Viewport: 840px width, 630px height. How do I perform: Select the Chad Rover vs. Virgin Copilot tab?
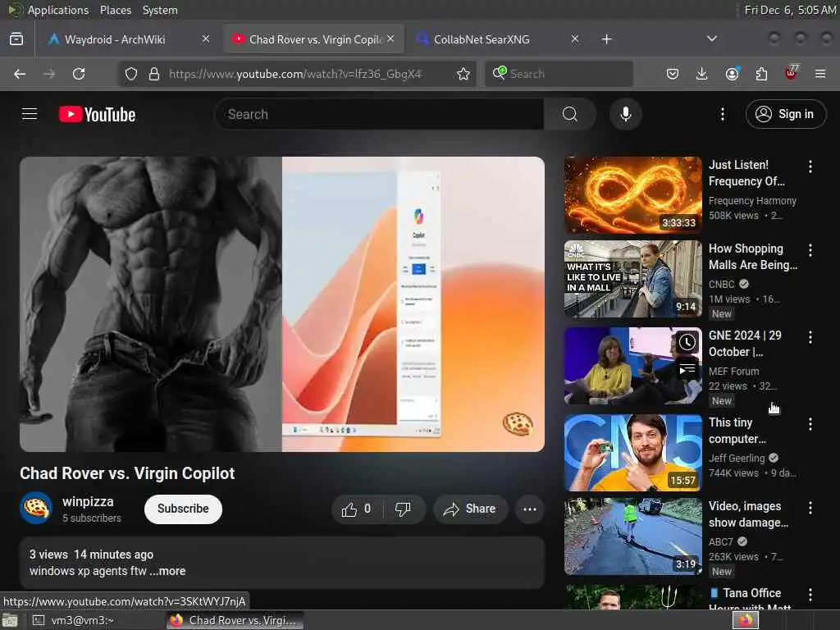click(x=313, y=39)
